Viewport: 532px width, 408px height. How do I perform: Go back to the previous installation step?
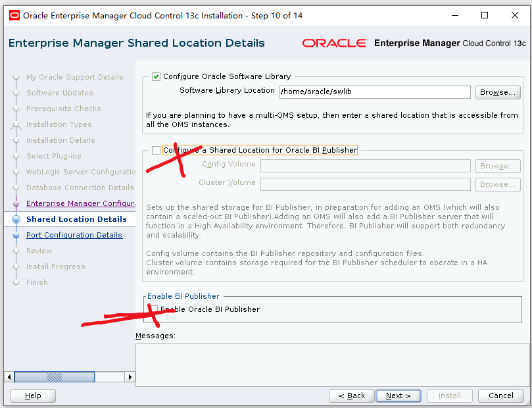(x=351, y=395)
